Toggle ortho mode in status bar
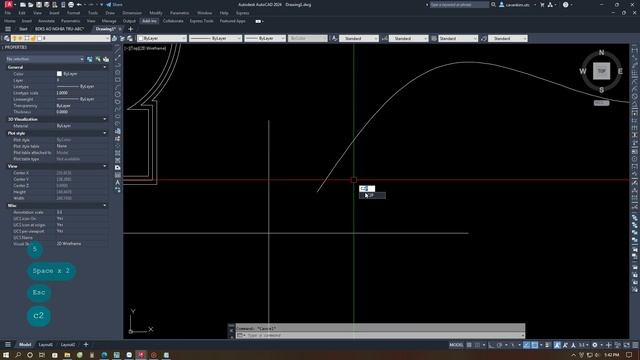This screenshot has width=640, height=360. point(491,345)
